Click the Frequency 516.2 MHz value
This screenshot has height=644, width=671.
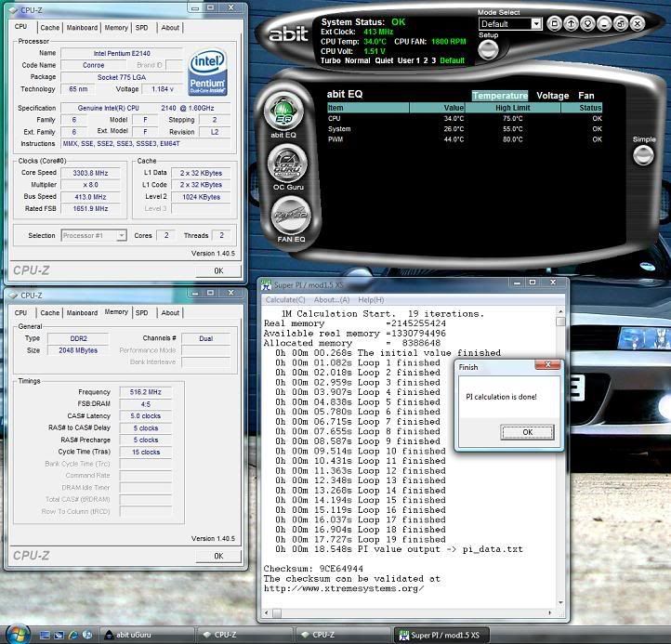point(146,392)
